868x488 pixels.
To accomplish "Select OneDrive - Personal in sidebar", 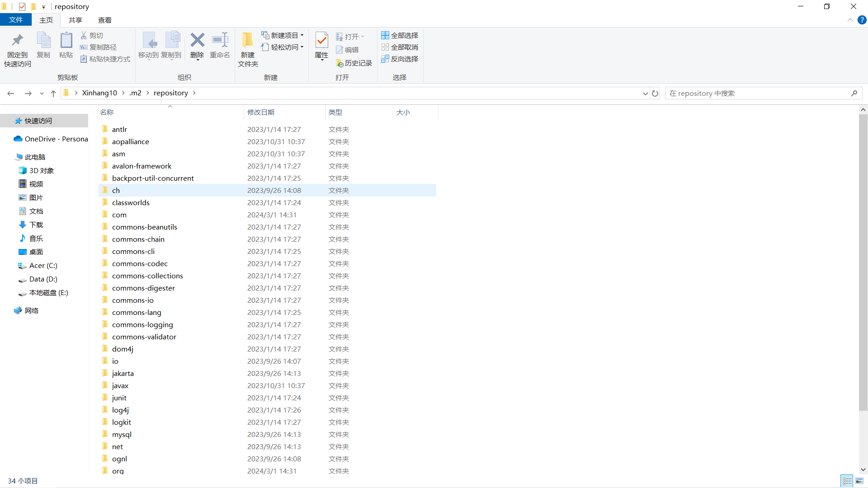I will (x=51, y=139).
